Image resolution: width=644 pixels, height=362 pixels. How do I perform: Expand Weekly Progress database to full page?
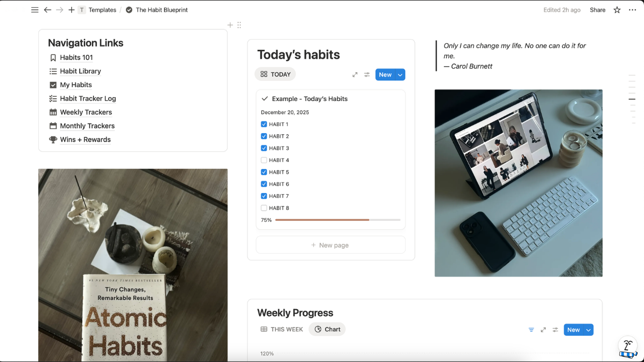[543, 330]
